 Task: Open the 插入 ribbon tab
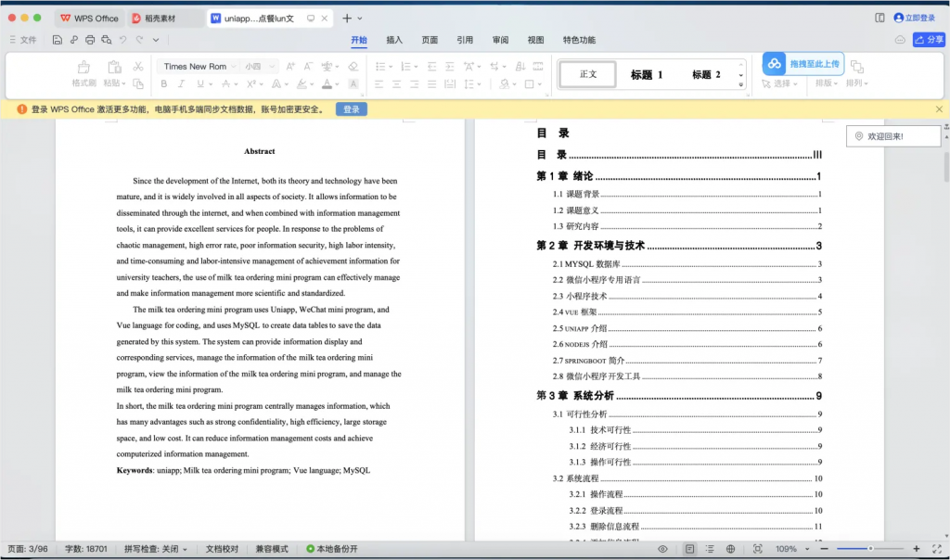click(x=394, y=40)
